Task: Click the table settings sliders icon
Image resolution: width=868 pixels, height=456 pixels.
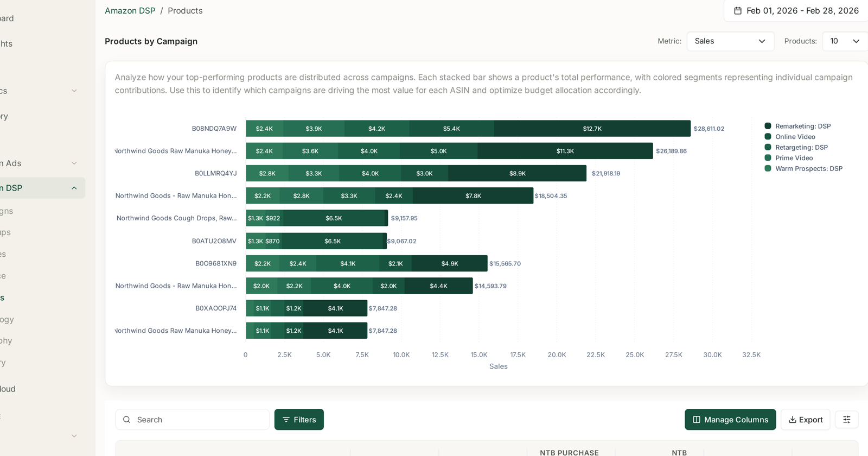Action: [x=846, y=420]
